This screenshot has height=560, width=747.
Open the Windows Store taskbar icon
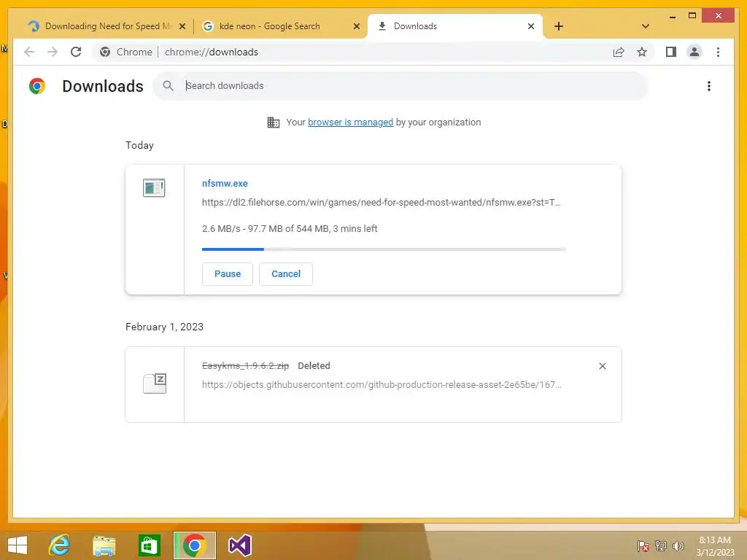tap(149, 545)
